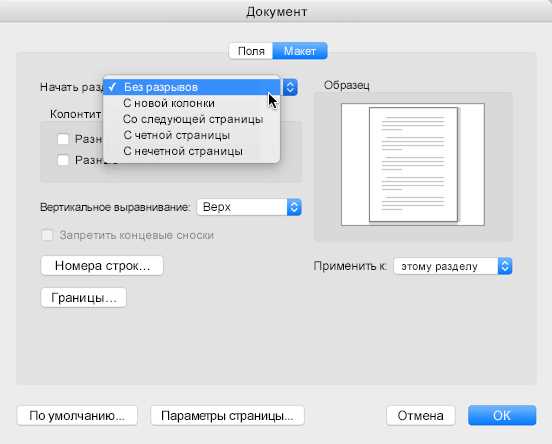Open Параметры страницы... settings
This screenshot has width=552, height=444.
[227, 416]
